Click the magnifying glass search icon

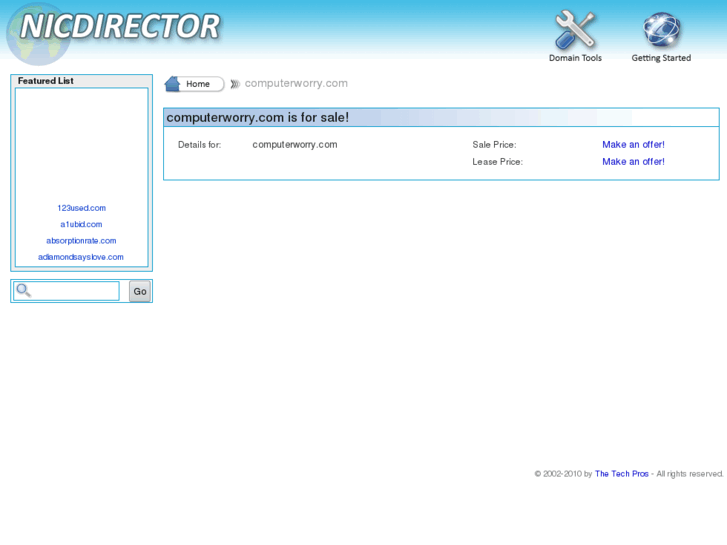[24, 290]
